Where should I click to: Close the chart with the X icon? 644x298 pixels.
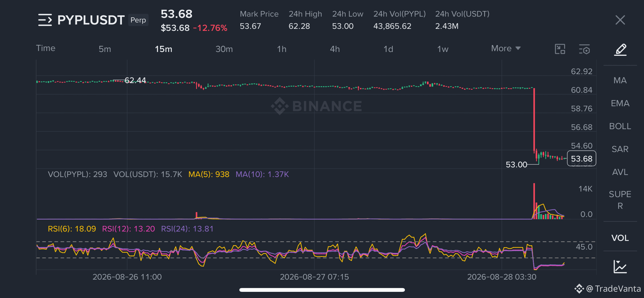(620, 20)
